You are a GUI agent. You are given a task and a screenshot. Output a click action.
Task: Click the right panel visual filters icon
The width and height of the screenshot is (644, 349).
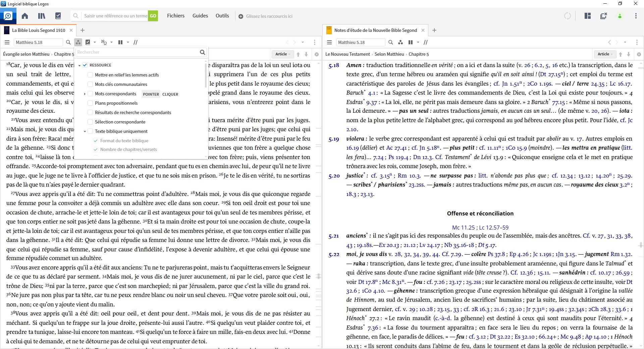pos(400,42)
